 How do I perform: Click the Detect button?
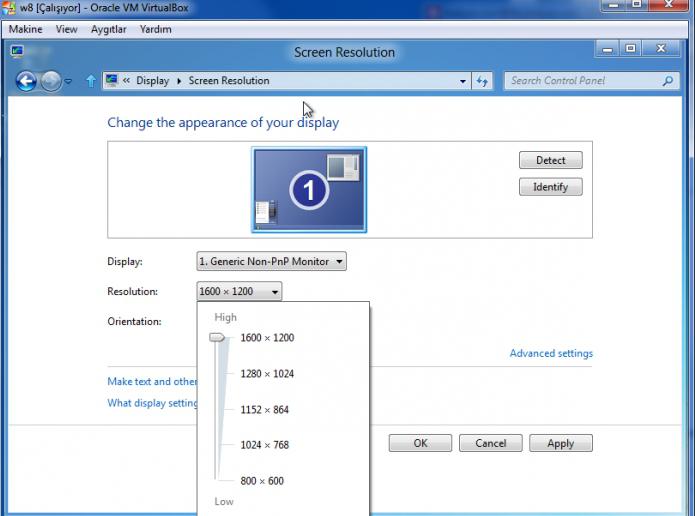point(551,160)
